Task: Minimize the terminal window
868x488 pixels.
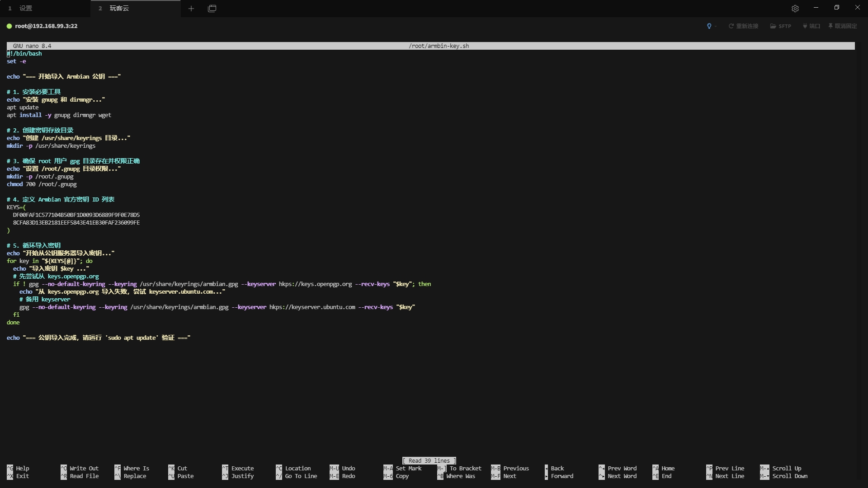Action: tap(816, 8)
